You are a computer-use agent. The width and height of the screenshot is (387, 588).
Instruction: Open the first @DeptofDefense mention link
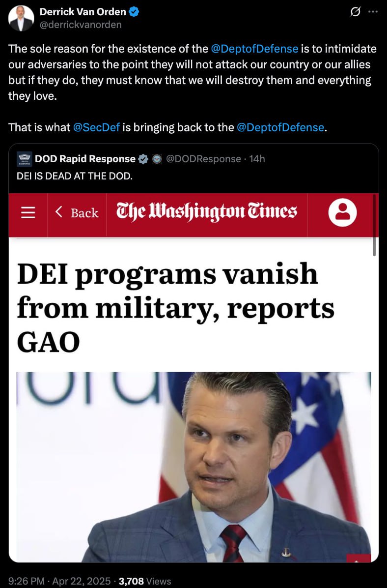point(254,49)
